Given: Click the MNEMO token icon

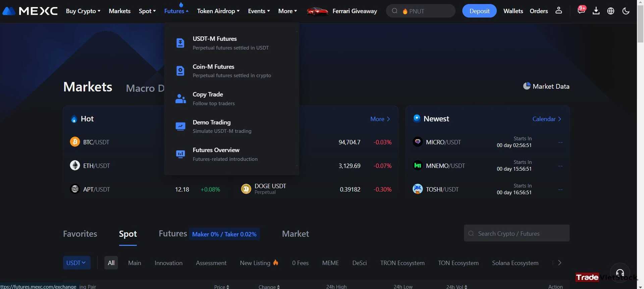Looking at the screenshot, I should point(418,165).
